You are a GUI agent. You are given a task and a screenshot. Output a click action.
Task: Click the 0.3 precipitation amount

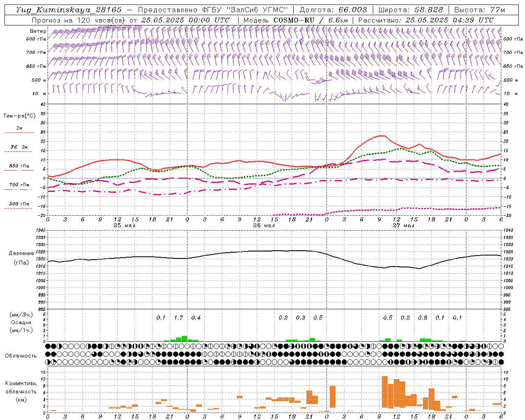[301, 317]
